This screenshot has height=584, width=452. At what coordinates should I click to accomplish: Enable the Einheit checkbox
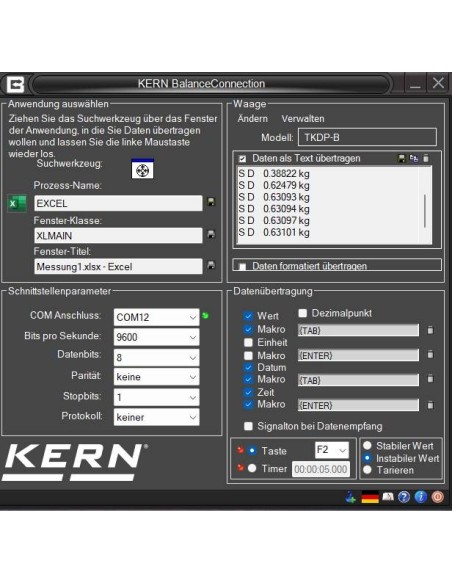(248, 342)
